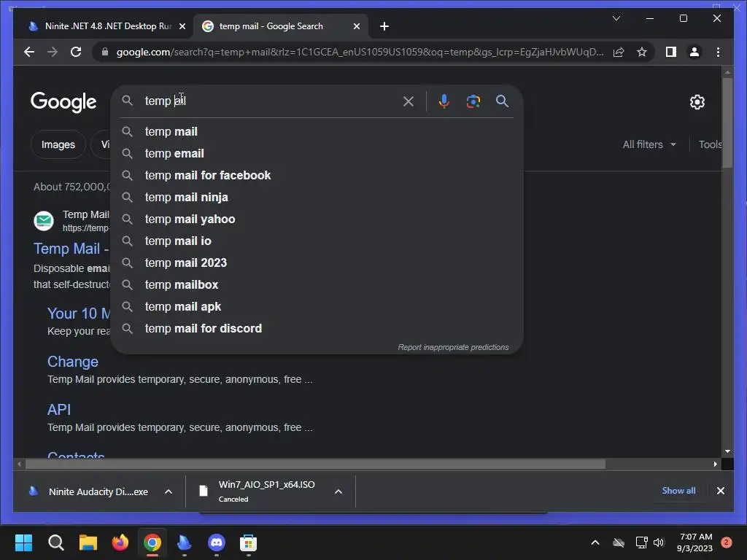Viewport: 747px width, 560px height.
Task: Switch to the Ninite .NET 4.8 tab
Action: tap(102, 26)
